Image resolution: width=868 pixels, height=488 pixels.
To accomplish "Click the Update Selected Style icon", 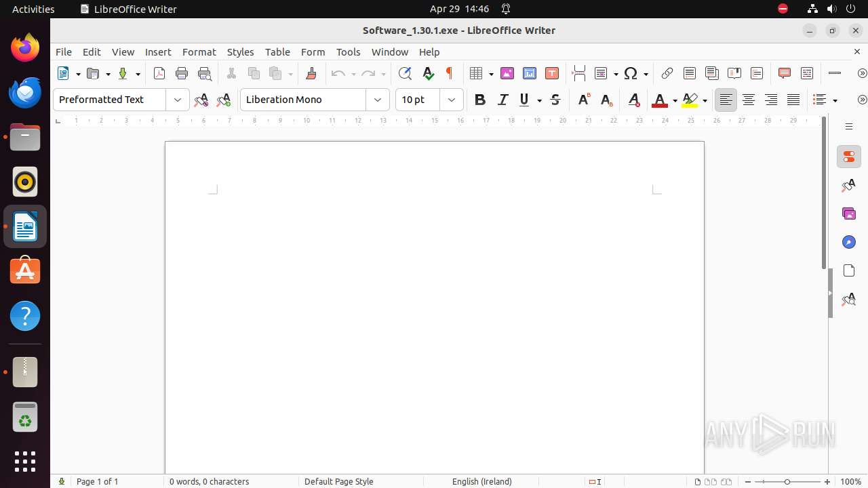I will tap(201, 100).
